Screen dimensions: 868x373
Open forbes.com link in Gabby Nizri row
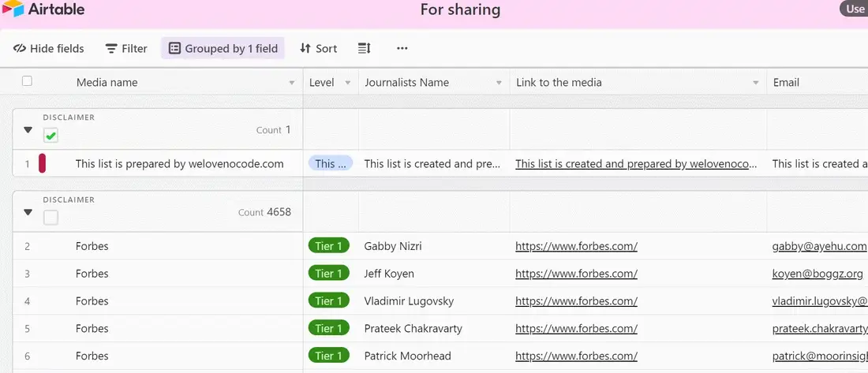tap(576, 246)
